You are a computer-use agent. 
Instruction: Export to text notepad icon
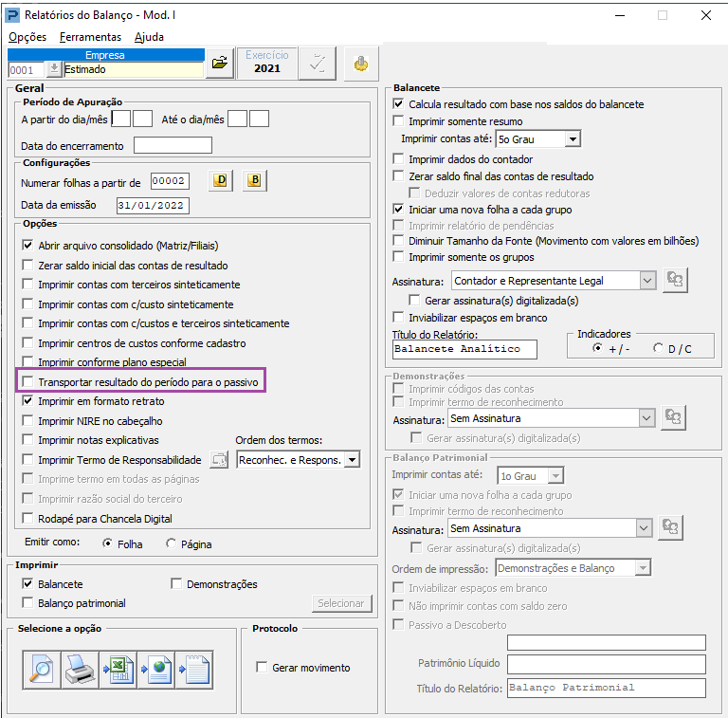coord(194,670)
